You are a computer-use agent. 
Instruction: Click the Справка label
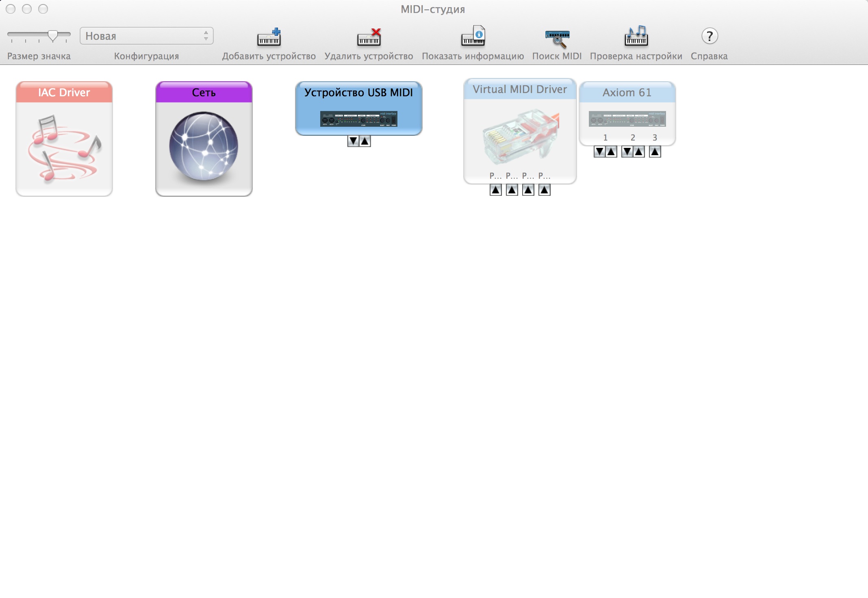710,56
